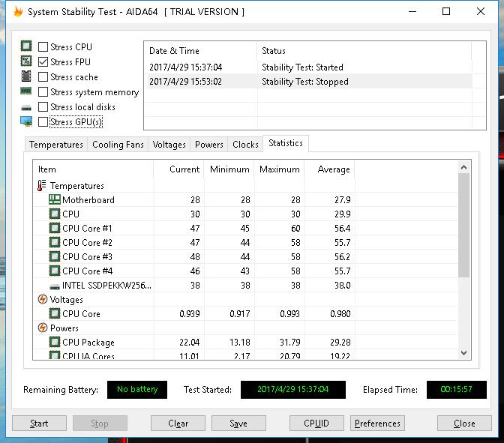Click the Elapsed Time display 00:15:57

[457, 389]
